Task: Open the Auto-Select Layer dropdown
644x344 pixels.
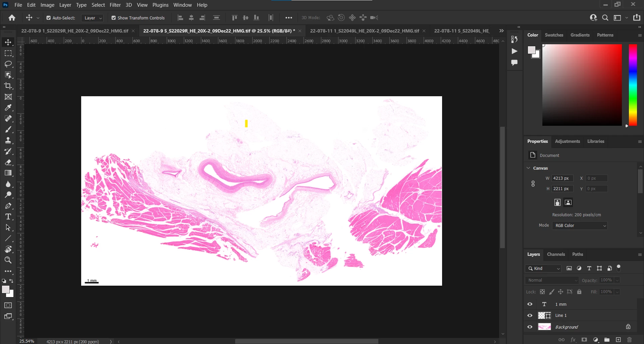Action: (x=93, y=18)
